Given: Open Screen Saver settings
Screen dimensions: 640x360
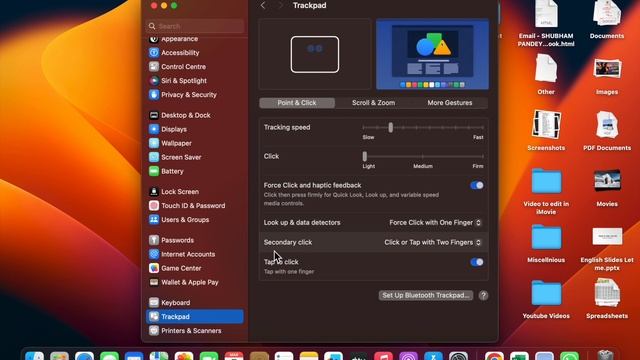Looking at the screenshot, I should (x=176, y=157).
